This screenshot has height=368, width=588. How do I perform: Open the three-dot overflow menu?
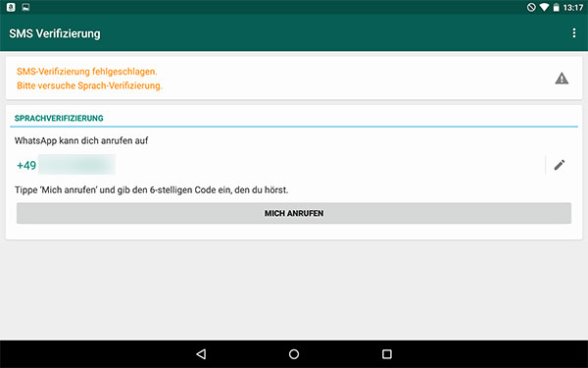(x=573, y=33)
